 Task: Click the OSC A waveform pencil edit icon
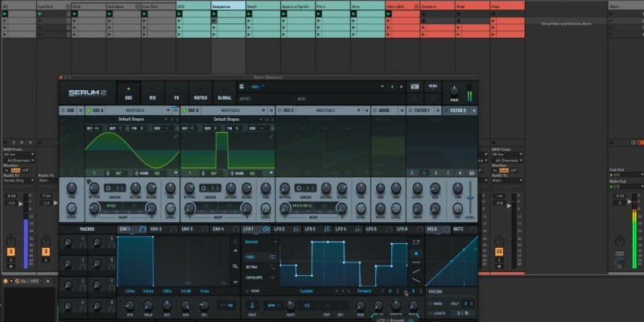click(x=175, y=136)
